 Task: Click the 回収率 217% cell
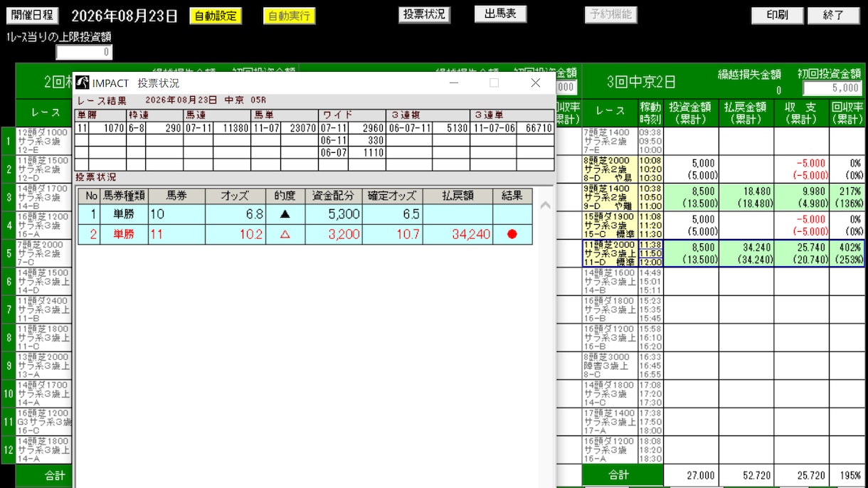pos(847,198)
